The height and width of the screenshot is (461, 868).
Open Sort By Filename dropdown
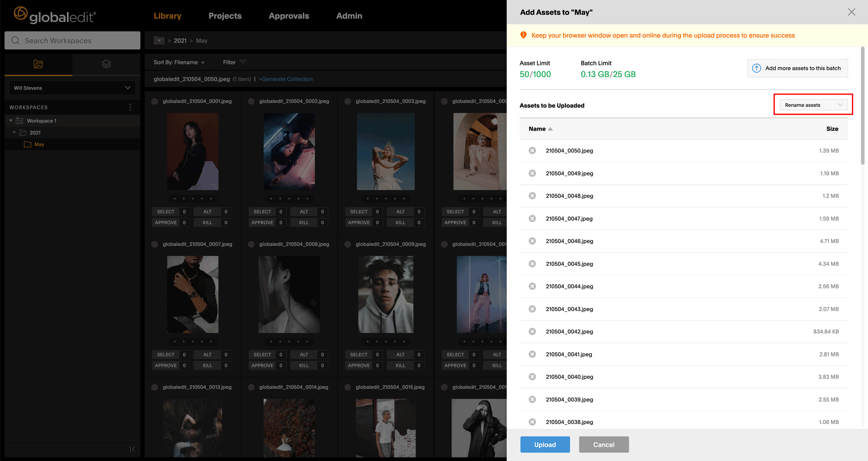tap(179, 62)
